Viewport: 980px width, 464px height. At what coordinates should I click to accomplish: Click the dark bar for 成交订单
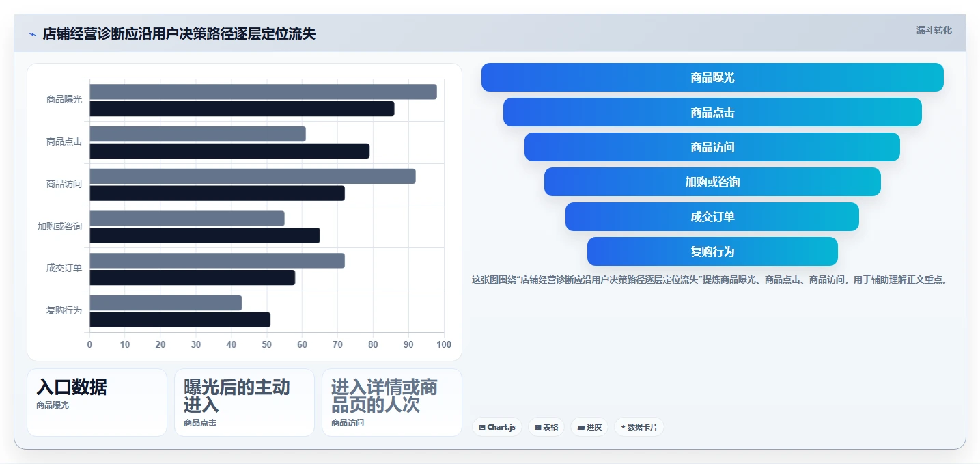coord(192,277)
